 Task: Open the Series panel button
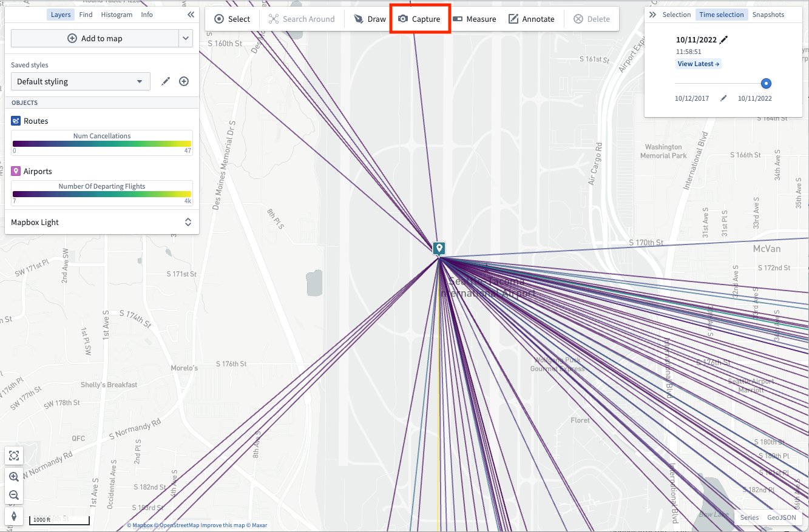point(750,517)
